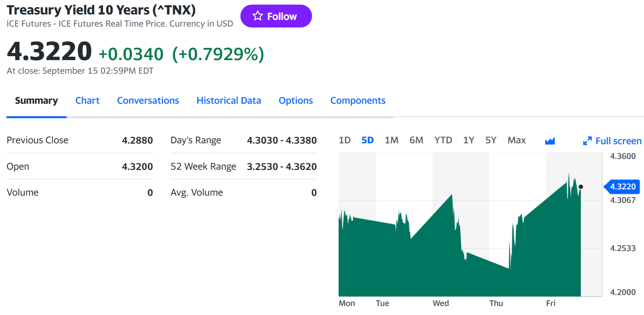Click the star icon in Follow button

tap(258, 16)
